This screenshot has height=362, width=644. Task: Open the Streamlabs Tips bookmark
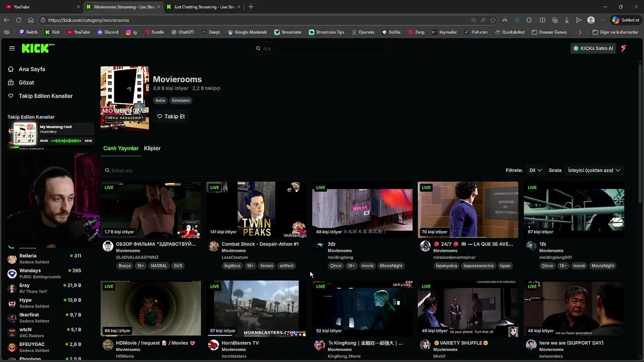click(x=327, y=32)
